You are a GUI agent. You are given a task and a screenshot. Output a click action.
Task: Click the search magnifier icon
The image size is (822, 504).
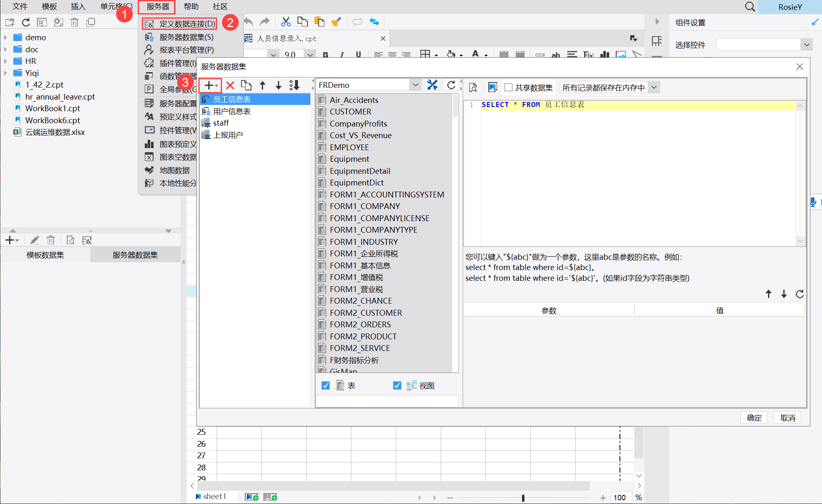pos(749,7)
